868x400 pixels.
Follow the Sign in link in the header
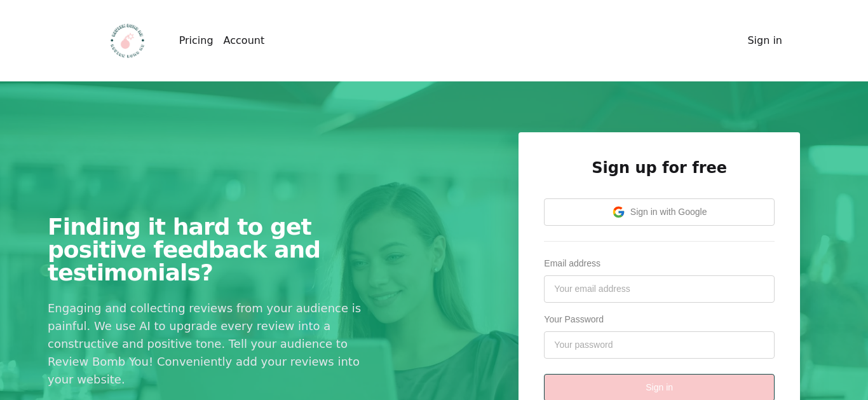pos(764,41)
